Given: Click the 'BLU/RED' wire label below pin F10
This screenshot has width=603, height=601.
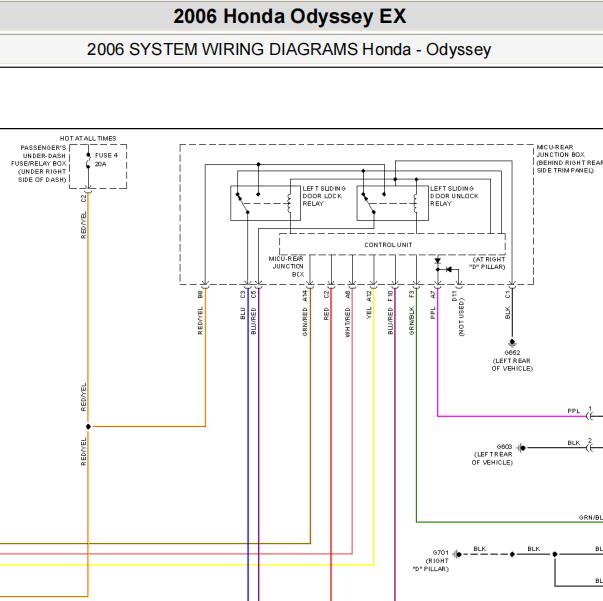Looking at the screenshot, I should coord(390,321).
